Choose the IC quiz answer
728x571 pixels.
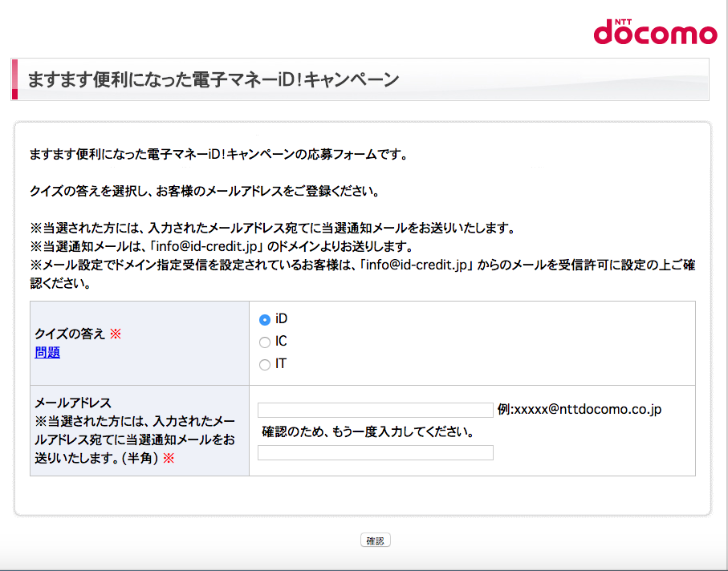[x=265, y=342]
